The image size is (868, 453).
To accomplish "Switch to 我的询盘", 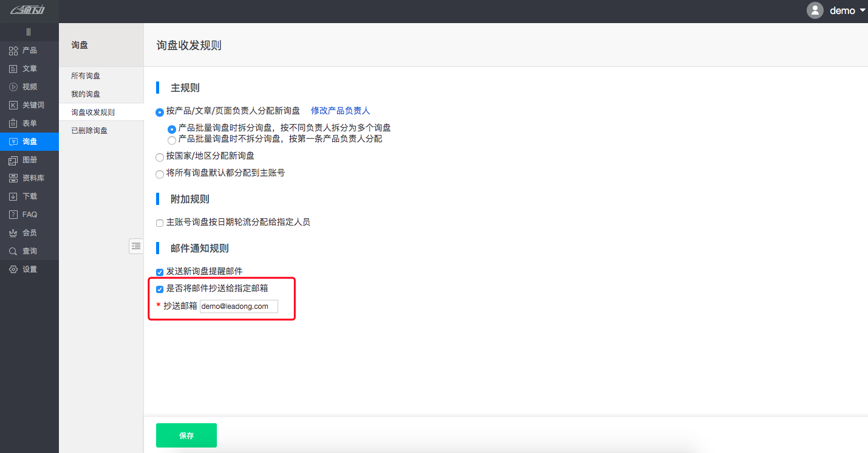I will pos(84,94).
